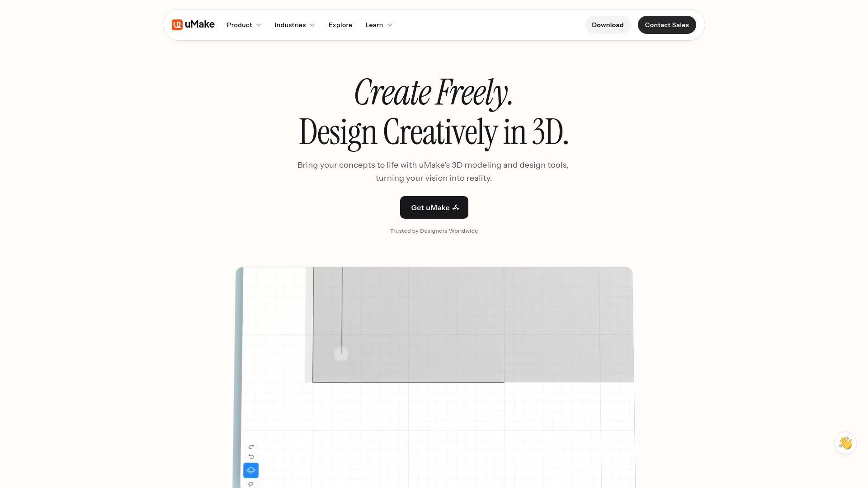Screen dimensions: 868x488
Task: Click the waving hand chat icon
Action: 846,443
